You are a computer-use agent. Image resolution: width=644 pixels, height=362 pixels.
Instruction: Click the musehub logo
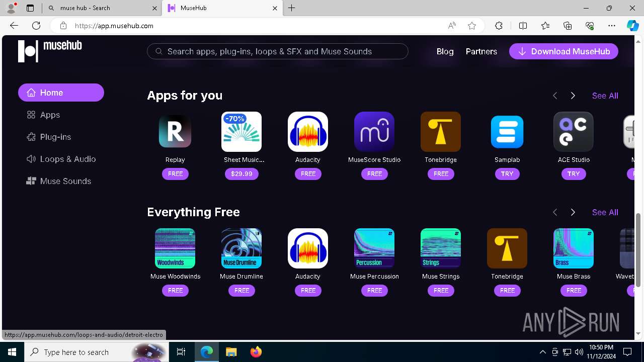[50, 51]
